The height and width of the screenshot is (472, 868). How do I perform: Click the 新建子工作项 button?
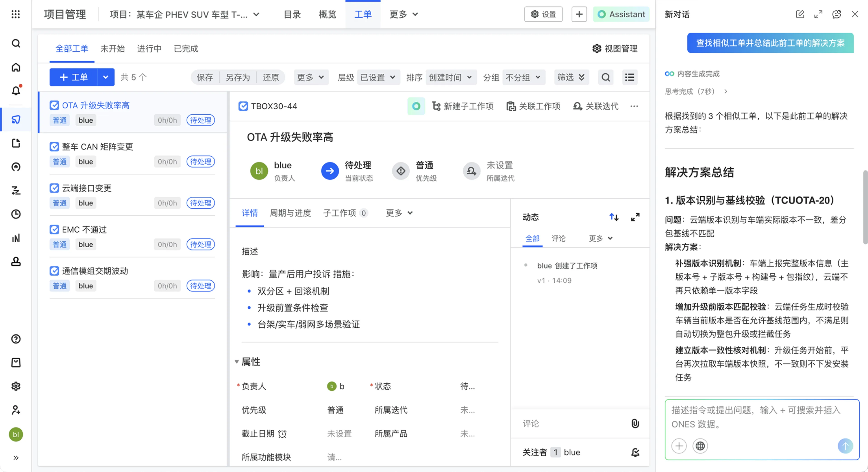point(463,106)
